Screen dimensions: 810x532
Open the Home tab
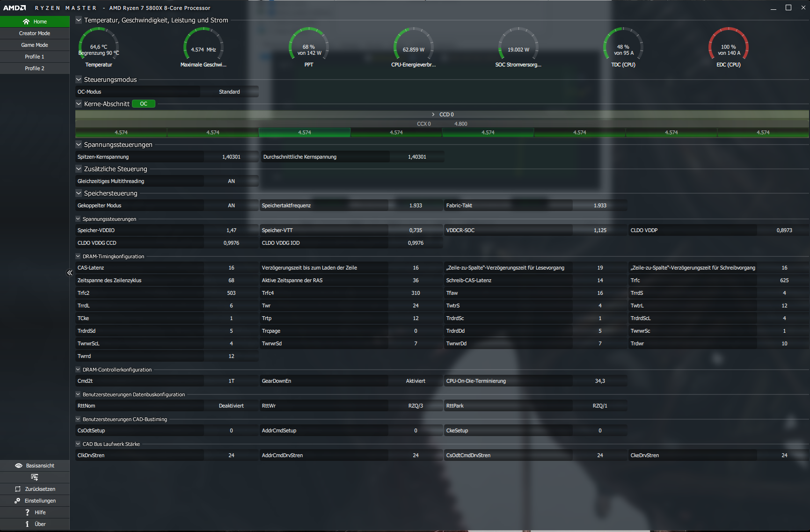click(35, 22)
